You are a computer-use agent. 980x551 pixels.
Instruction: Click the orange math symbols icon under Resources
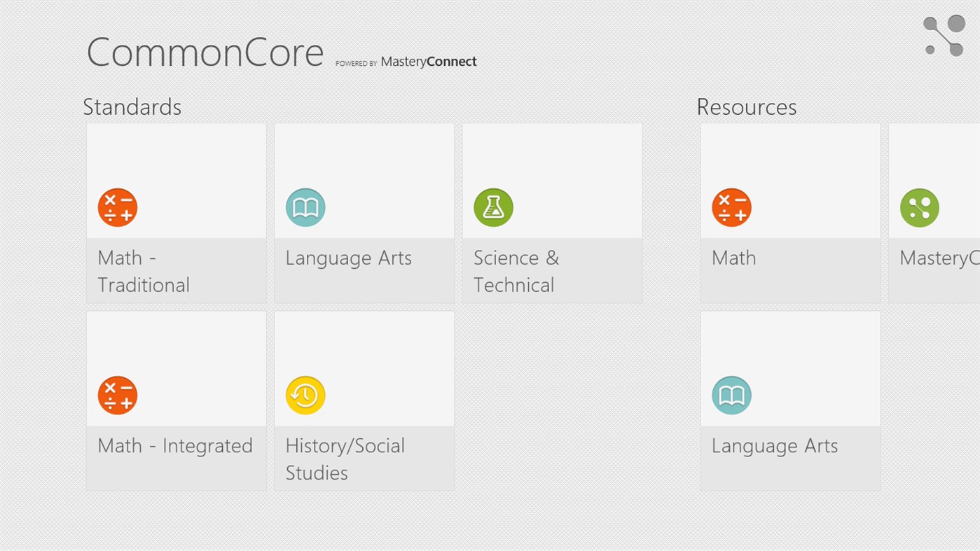click(x=731, y=207)
